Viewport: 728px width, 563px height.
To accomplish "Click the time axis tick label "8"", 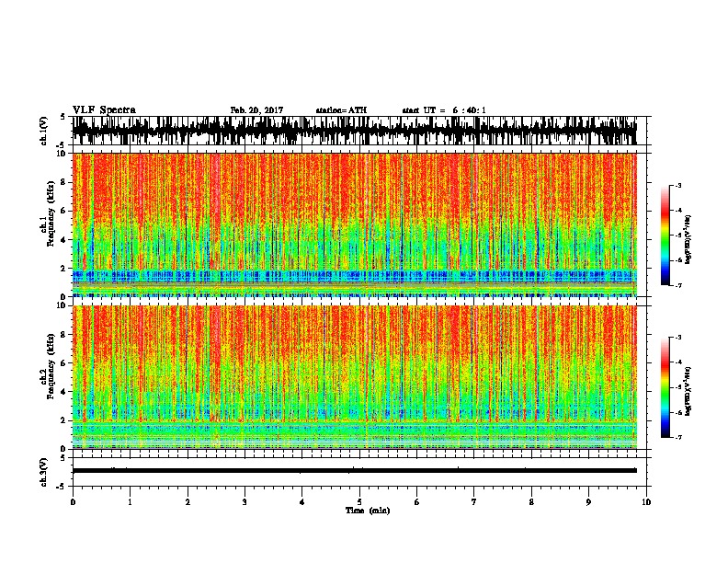I will [x=531, y=502].
